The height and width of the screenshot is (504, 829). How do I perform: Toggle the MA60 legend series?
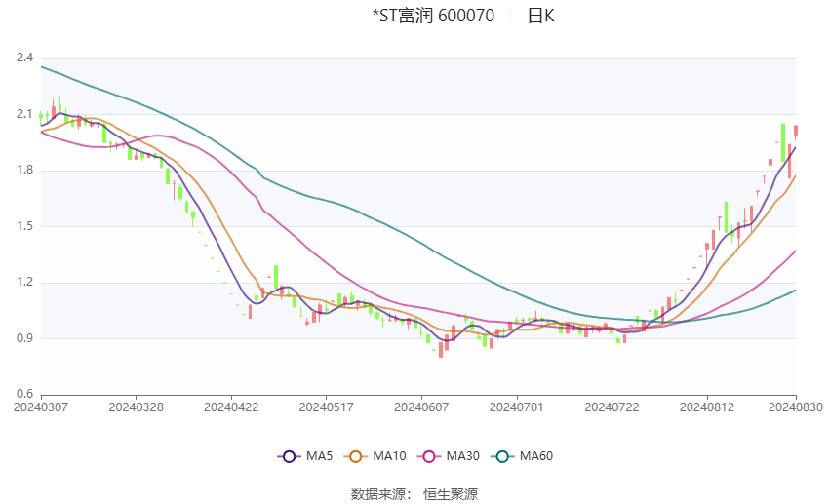(x=522, y=456)
